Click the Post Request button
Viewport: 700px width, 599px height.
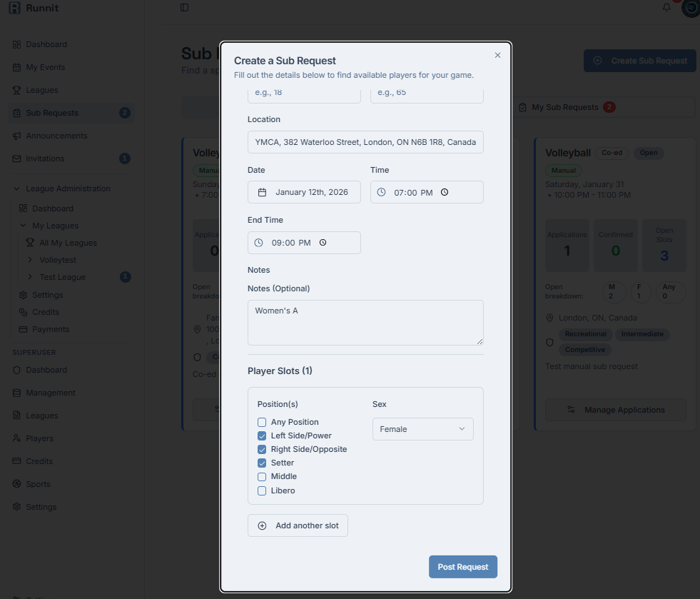(462, 566)
